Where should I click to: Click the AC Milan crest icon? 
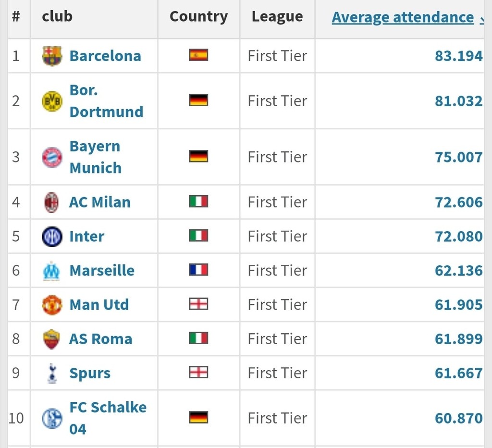pyautogui.click(x=52, y=202)
